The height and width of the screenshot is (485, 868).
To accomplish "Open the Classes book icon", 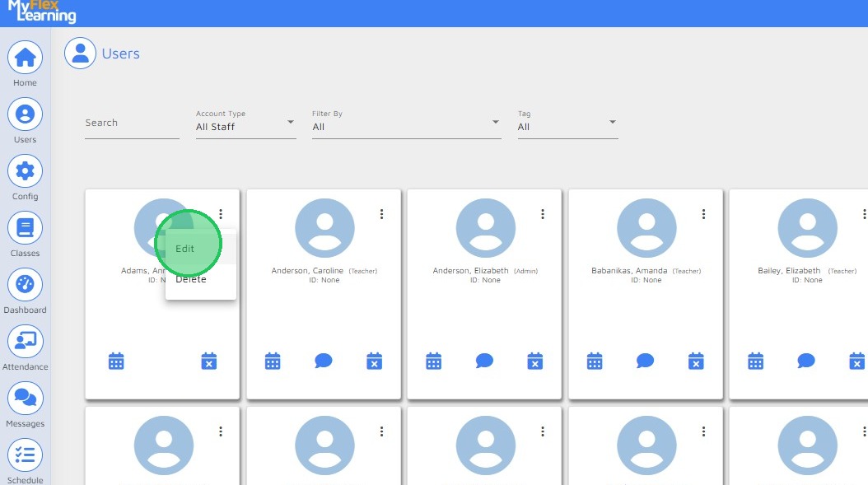I will [25, 228].
